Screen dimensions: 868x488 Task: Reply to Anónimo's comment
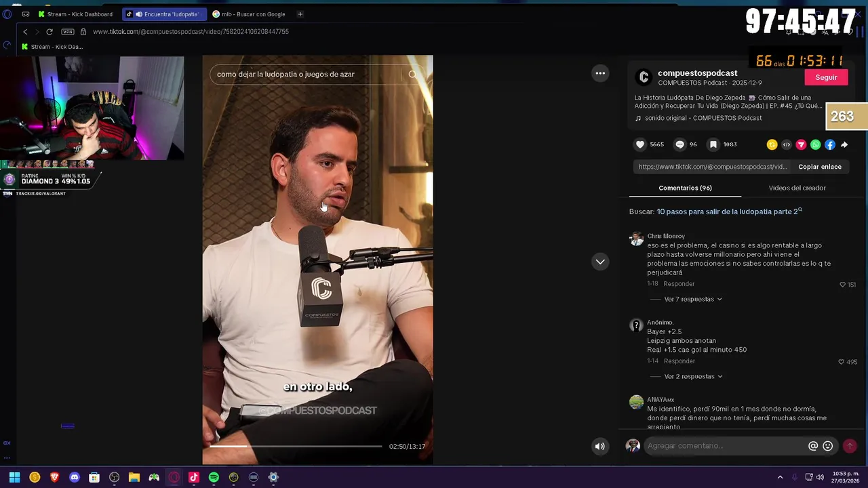[x=679, y=361]
